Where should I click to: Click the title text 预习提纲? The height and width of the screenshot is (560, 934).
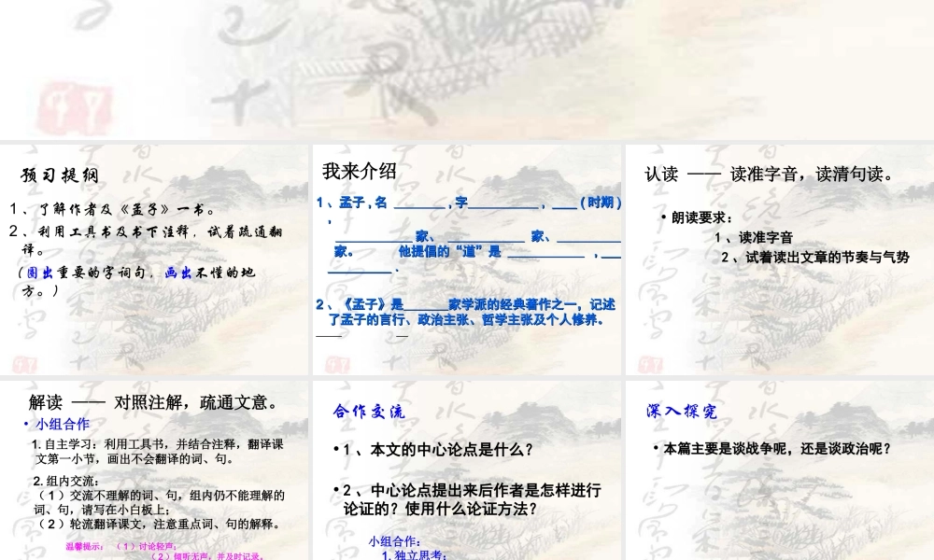point(60,175)
